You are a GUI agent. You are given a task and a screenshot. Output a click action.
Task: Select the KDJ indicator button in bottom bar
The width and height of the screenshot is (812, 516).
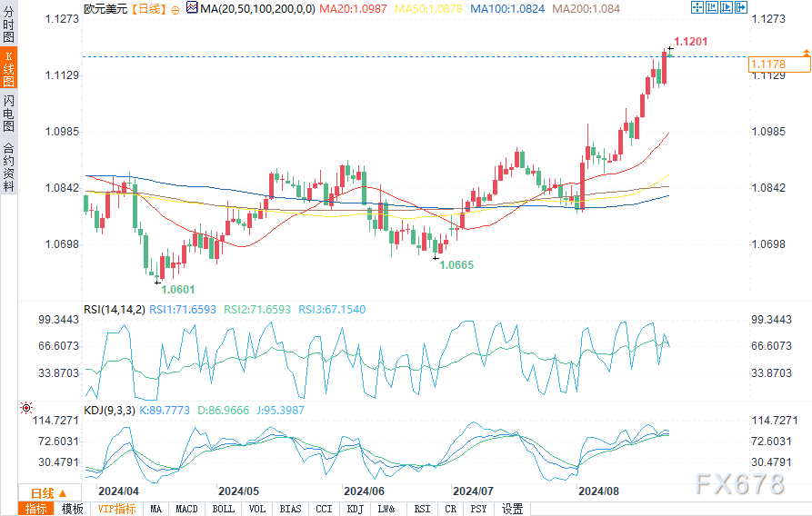coord(355,509)
